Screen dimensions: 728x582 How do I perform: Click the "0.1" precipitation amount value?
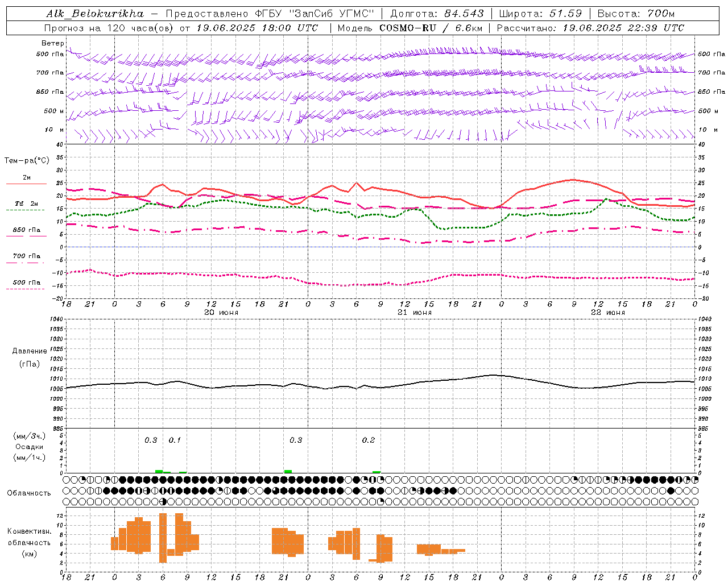coord(175,440)
